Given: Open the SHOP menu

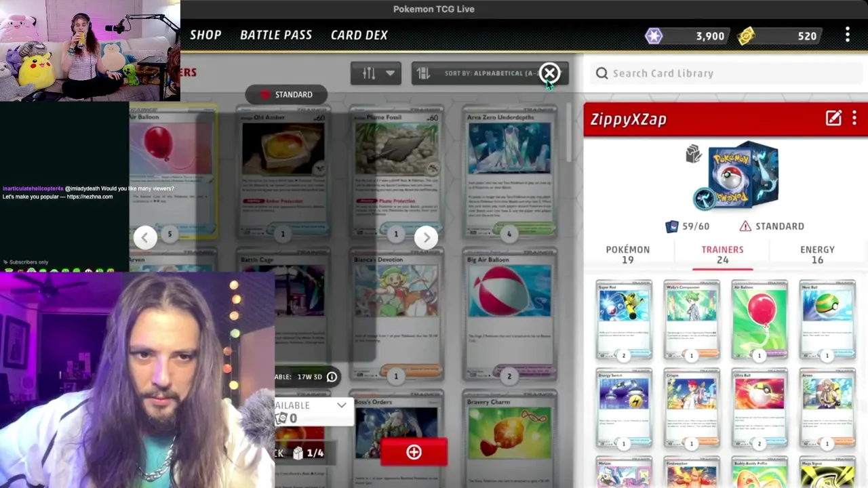Looking at the screenshot, I should pos(205,35).
